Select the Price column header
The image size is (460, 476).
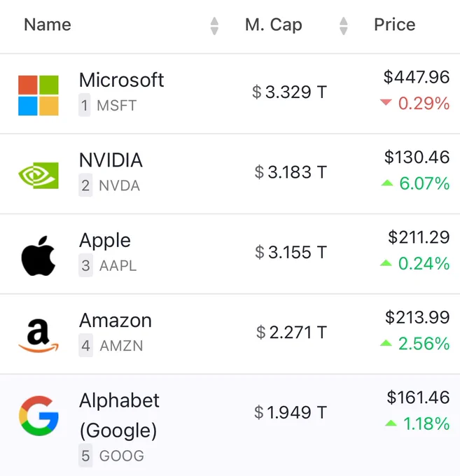395,24
